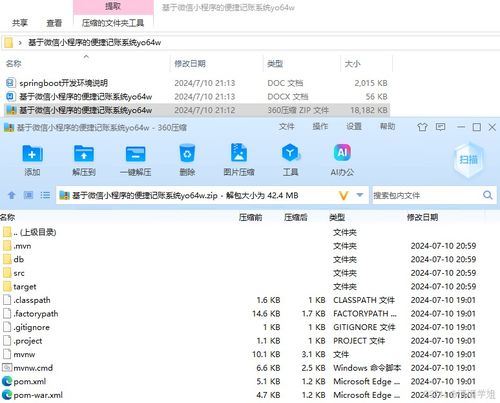Click the 一键解压 (One-click extract) icon

pos(135,154)
